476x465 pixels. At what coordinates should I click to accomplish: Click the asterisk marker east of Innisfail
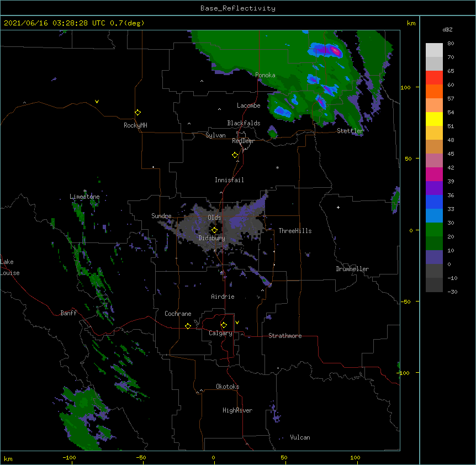(x=277, y=168)
